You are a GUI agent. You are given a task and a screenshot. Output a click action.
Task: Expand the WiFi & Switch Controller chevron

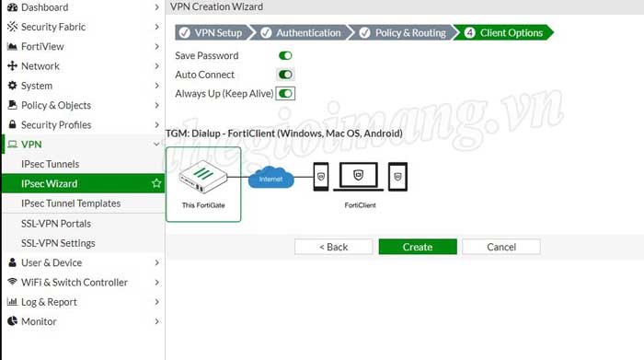(157, 282)
